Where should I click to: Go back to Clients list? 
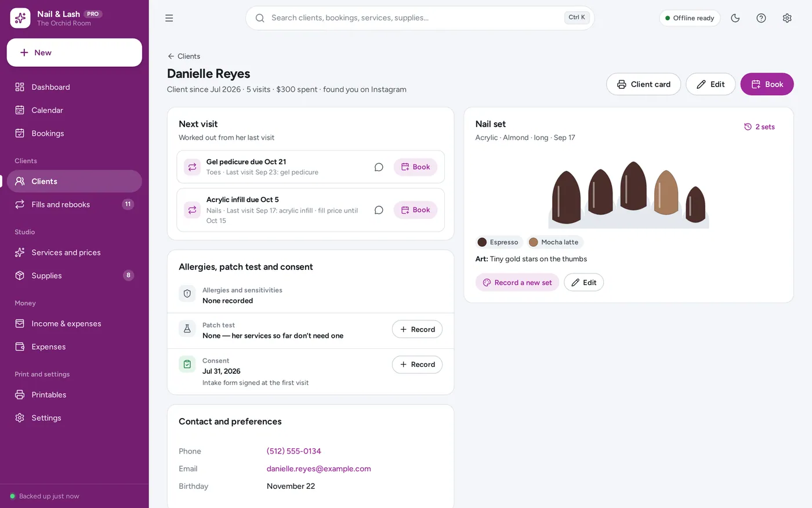(x=184, y=56)
